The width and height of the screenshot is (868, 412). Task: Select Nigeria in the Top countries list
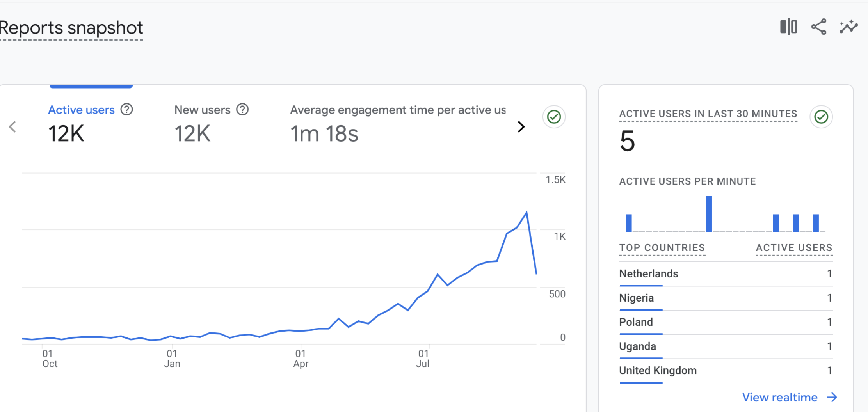coord(636,298)
